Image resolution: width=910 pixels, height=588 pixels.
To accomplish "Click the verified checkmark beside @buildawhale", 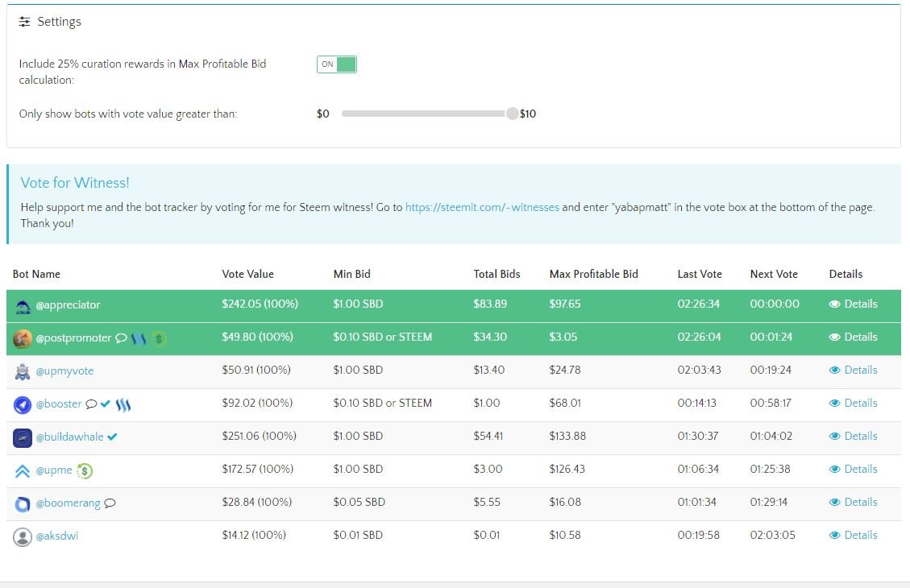I will [x=112, y=437].
